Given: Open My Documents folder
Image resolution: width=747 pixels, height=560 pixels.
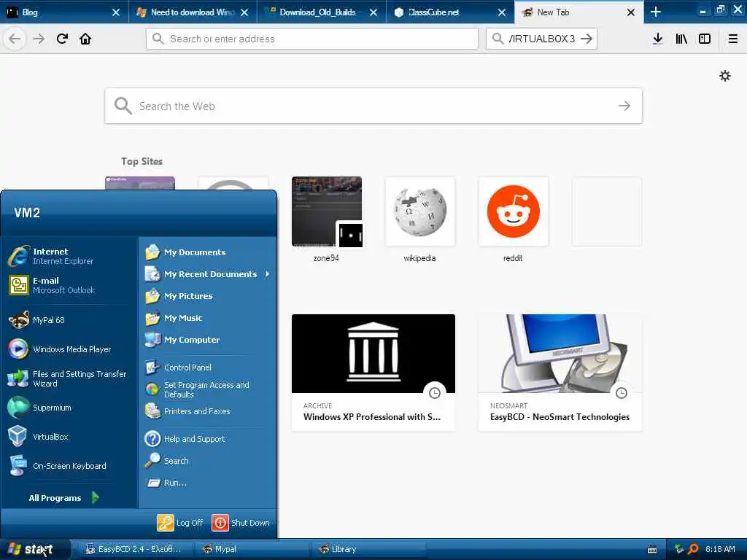Looking at the screenshot, I should (x=208, y=252).
